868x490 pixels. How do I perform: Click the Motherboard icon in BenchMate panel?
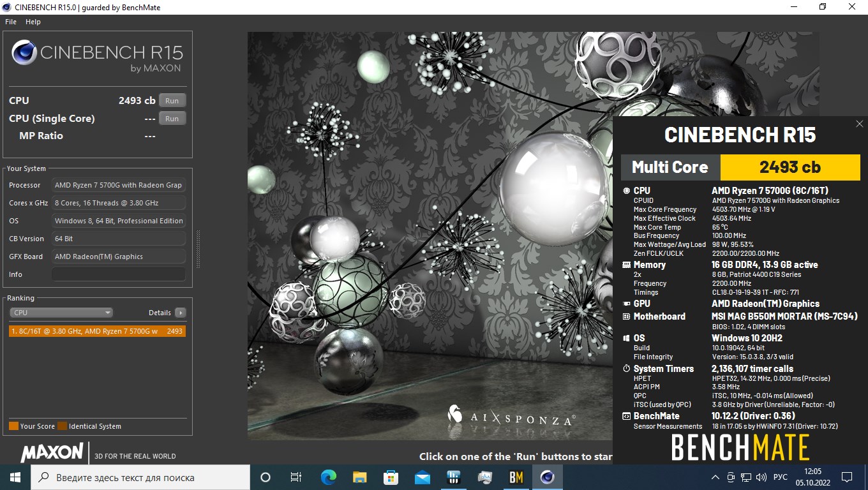pyautogui.click(x=626, y=316)
